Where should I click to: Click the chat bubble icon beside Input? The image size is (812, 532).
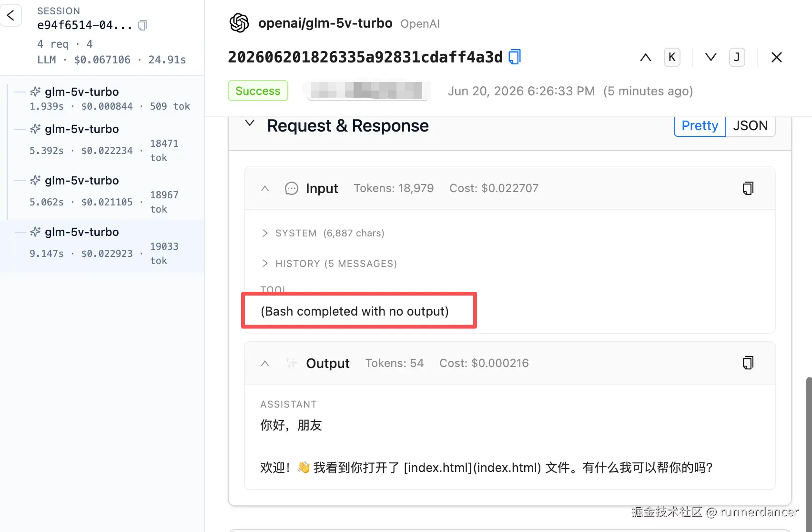[291, 188]
